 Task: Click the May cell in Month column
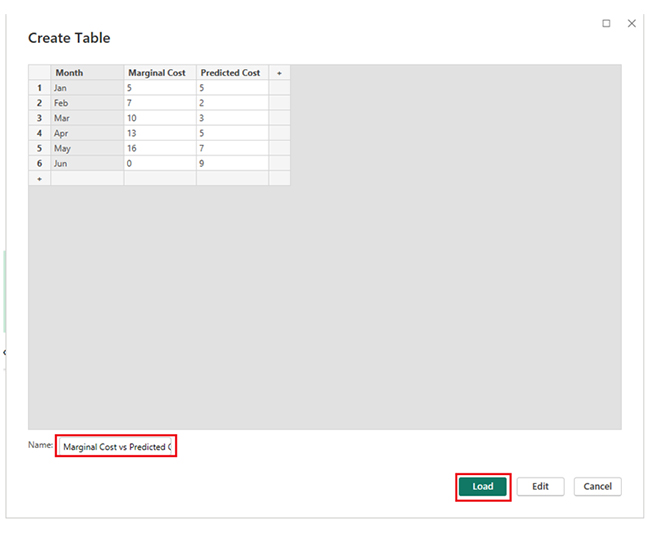pyautogui.click(x=87, y=148)
